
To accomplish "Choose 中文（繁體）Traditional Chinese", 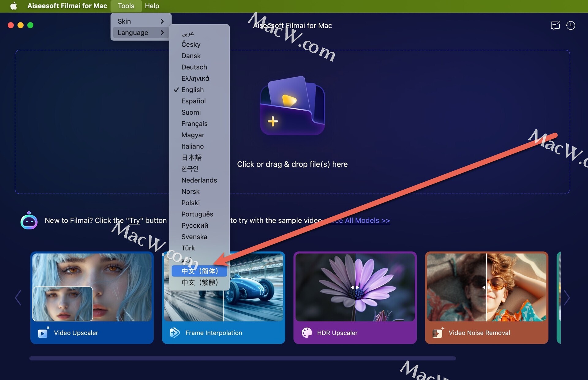I will point(199,282).
